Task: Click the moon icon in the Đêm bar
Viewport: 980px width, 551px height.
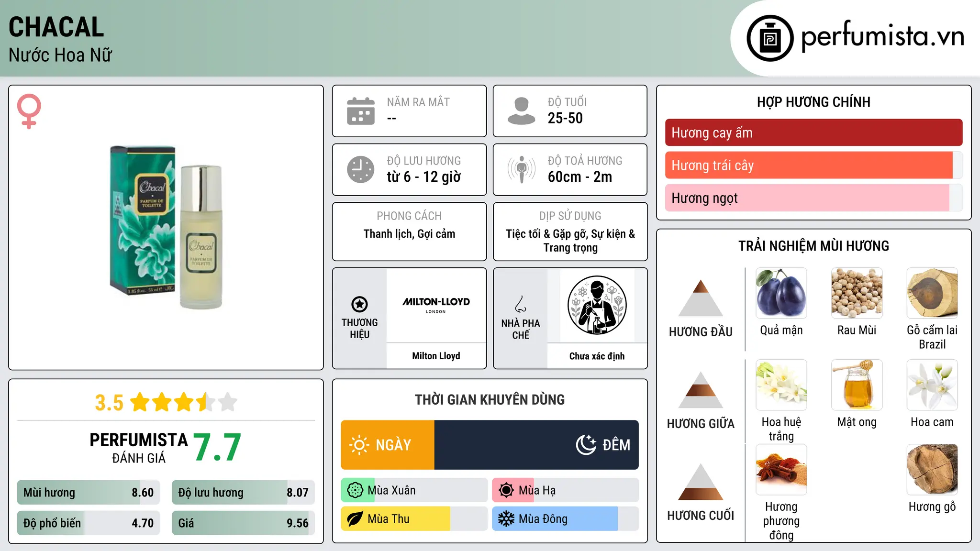Action: pyautogui.click(x=586, y=445)
